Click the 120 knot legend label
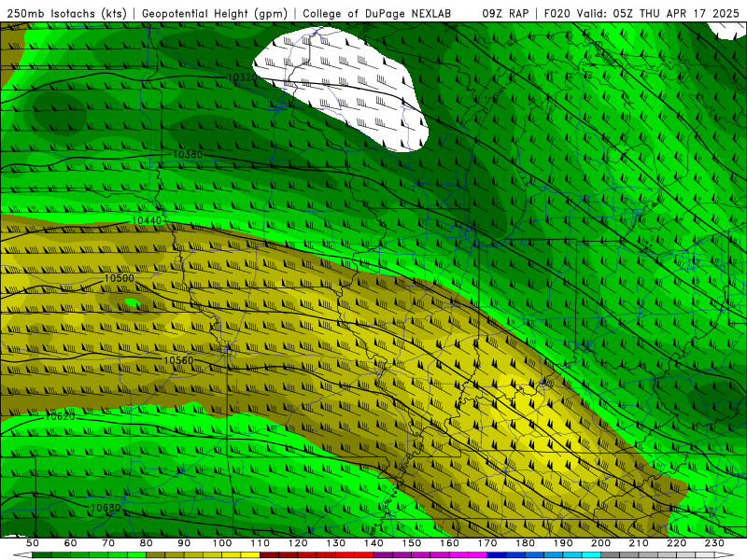 click(298, 543)
